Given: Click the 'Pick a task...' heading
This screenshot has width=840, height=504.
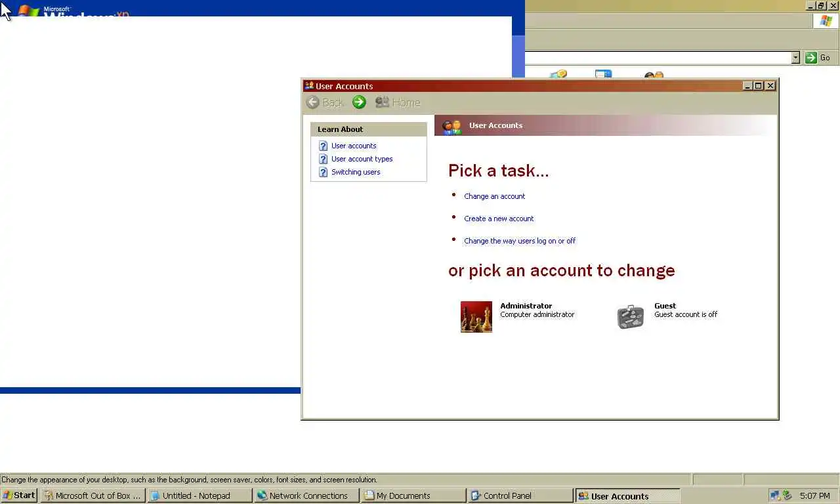Looking at the screenshot, I should (x=499, y=171).
